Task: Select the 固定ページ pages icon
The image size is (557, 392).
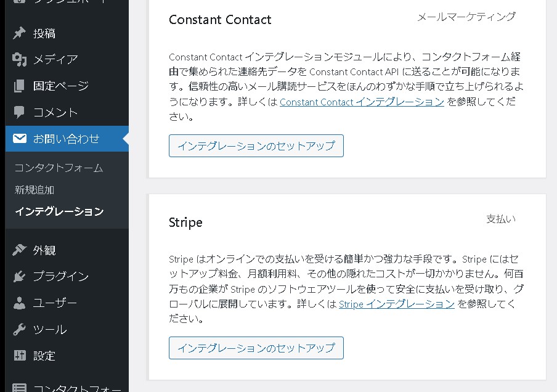Action: 20,86
